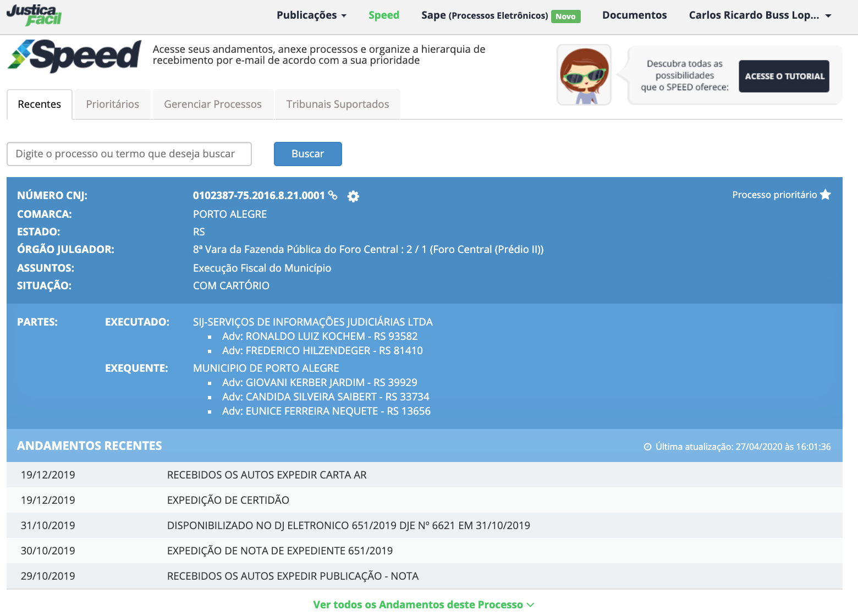The width and height of the screenshot is (858, 616).
Task: Open the Gerenciar Processos tab
Action: 213,105
